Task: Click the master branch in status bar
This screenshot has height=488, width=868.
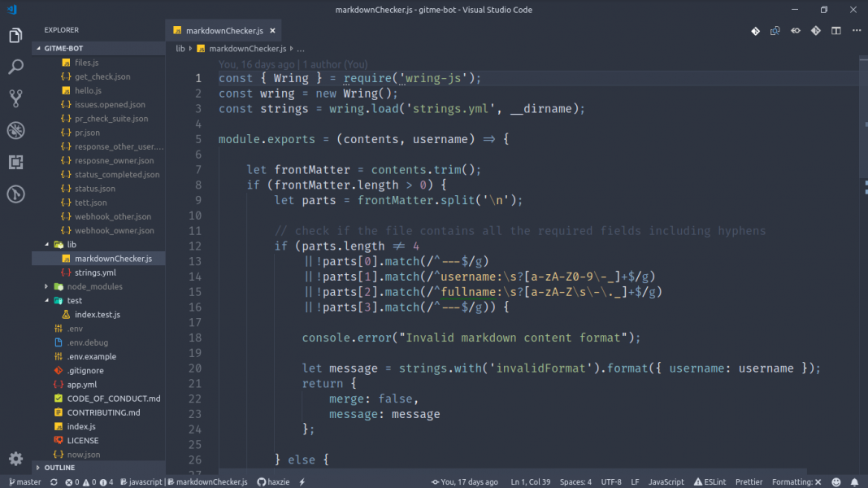Action: click(25, 481)
